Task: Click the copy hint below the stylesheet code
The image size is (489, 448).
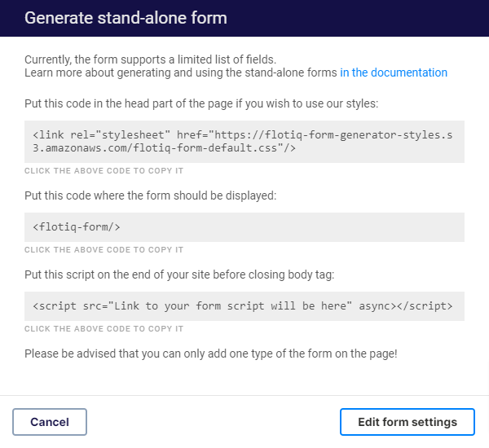Action: (x=104, y=171)
